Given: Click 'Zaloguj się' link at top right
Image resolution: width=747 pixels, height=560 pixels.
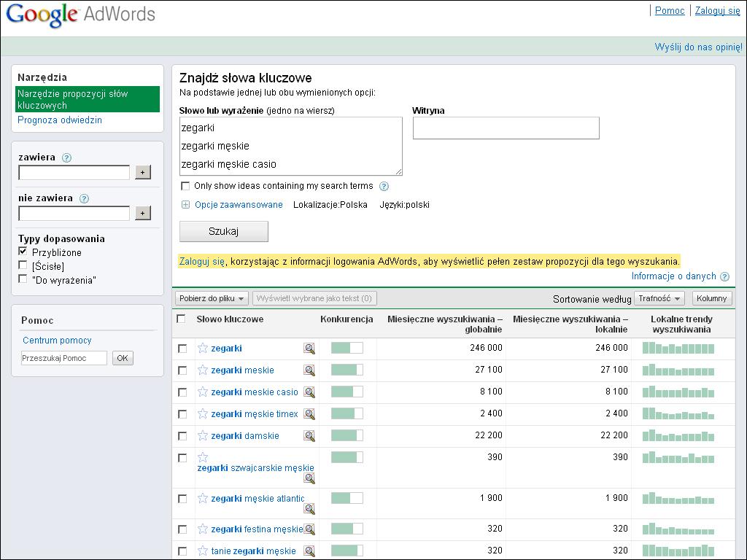Looking at the screenshot, I should click(717, 10).
